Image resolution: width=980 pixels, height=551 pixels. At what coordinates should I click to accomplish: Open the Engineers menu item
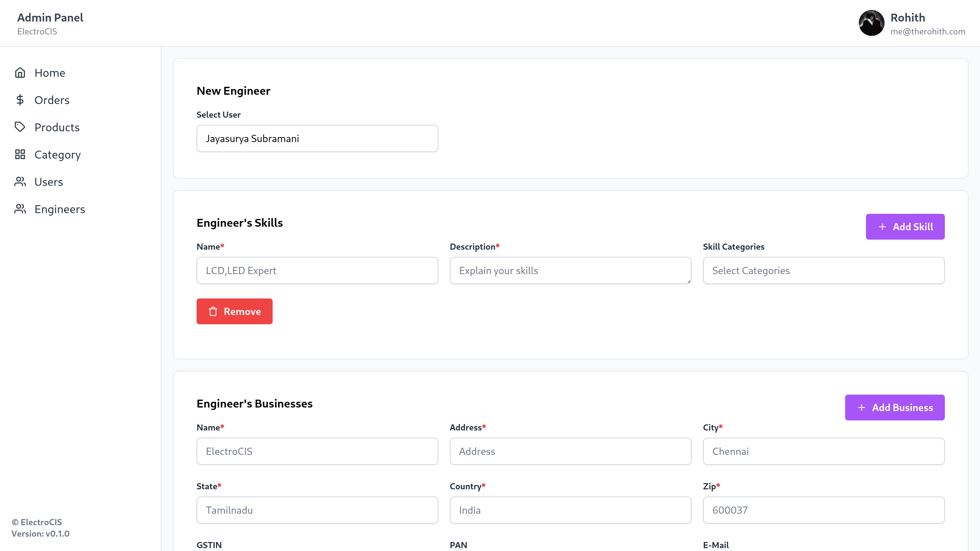(60, 209)
